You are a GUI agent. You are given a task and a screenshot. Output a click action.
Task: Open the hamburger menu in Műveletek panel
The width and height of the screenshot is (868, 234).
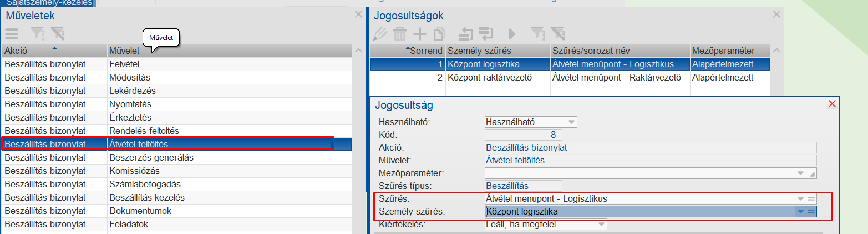click(12, 34)
